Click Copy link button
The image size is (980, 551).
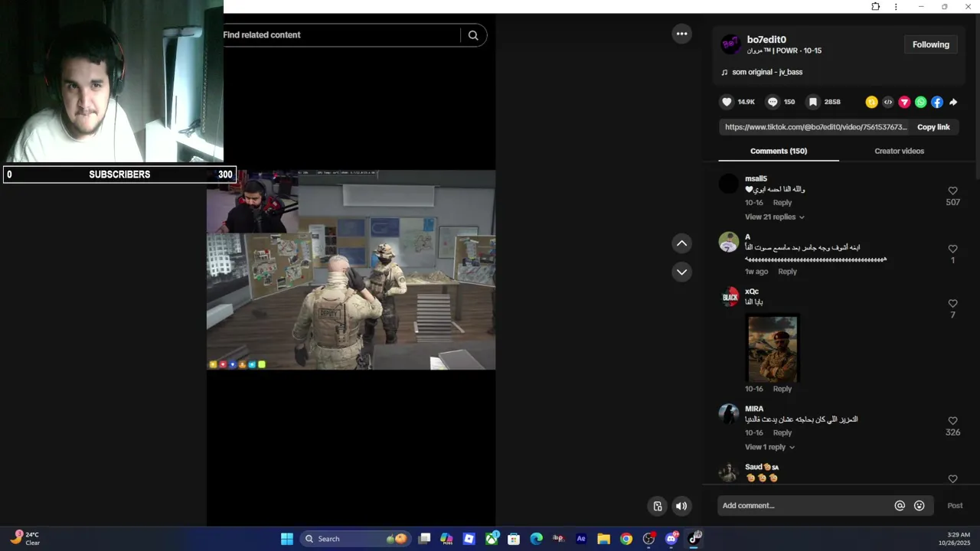(x=933, y=127)
